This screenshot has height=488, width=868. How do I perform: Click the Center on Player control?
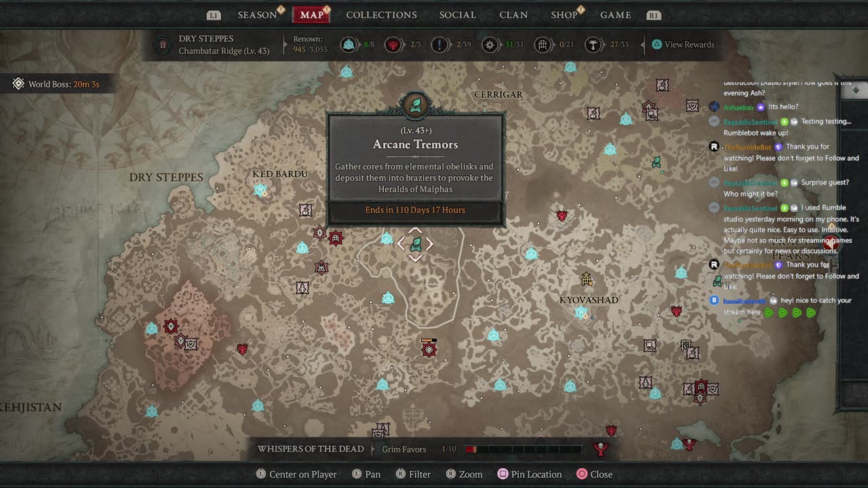click(x=296, y=474)
